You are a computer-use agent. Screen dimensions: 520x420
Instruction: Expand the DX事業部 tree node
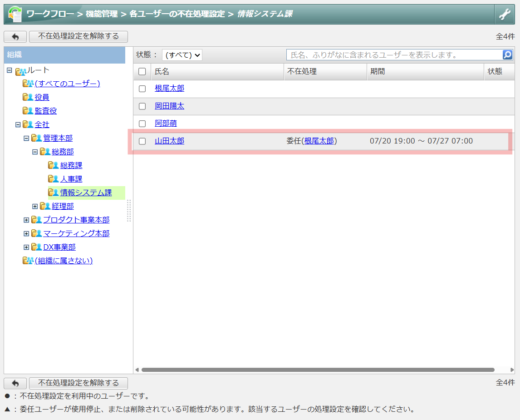point(26,247)
